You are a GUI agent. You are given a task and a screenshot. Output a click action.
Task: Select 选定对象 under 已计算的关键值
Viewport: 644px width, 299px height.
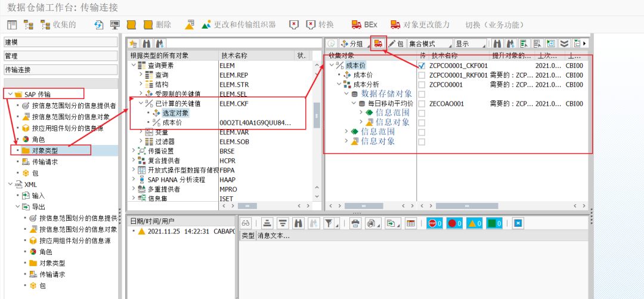point(176,113)
